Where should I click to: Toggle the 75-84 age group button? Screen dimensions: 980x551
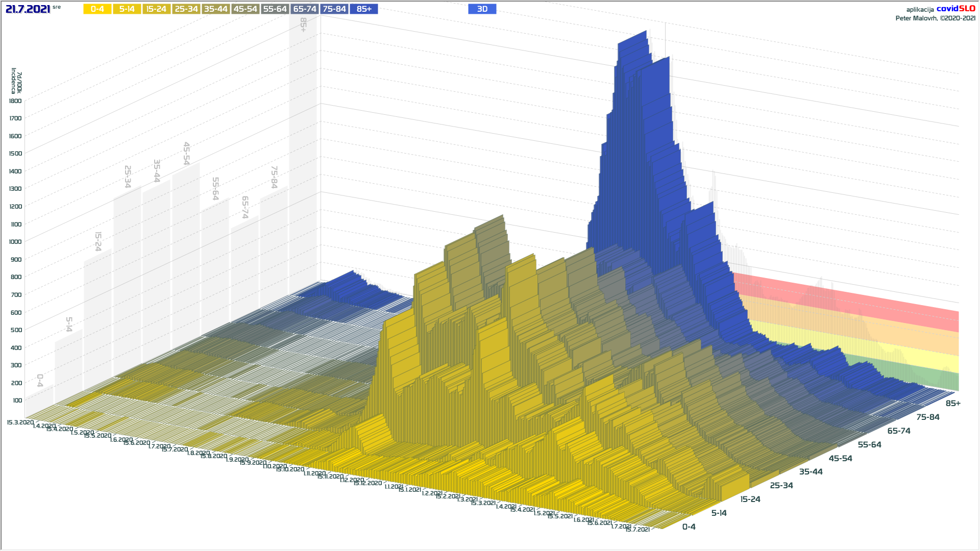(x=334, y=9)
